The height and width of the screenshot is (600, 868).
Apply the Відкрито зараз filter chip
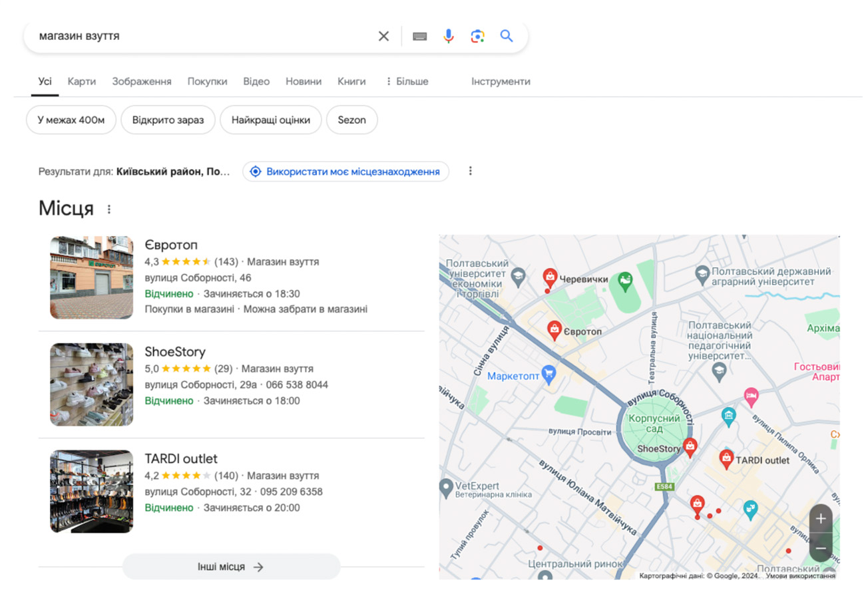point(168,120)
